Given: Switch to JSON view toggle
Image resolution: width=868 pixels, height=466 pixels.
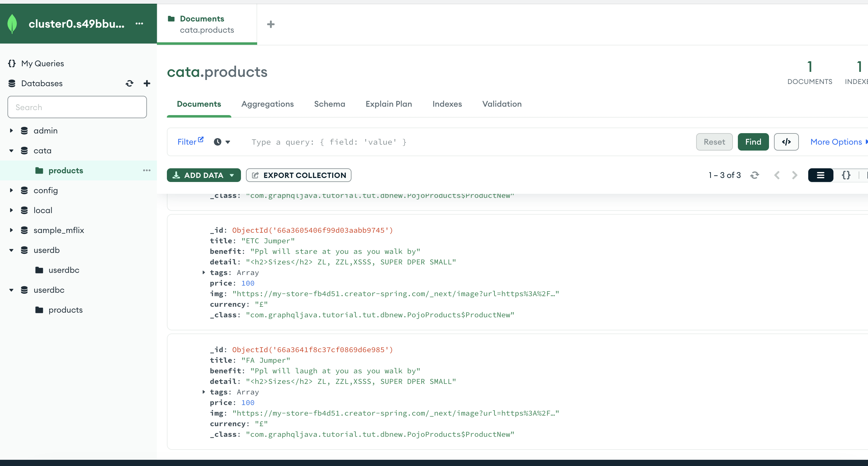Looking at the screenshot, I should 846,175.
